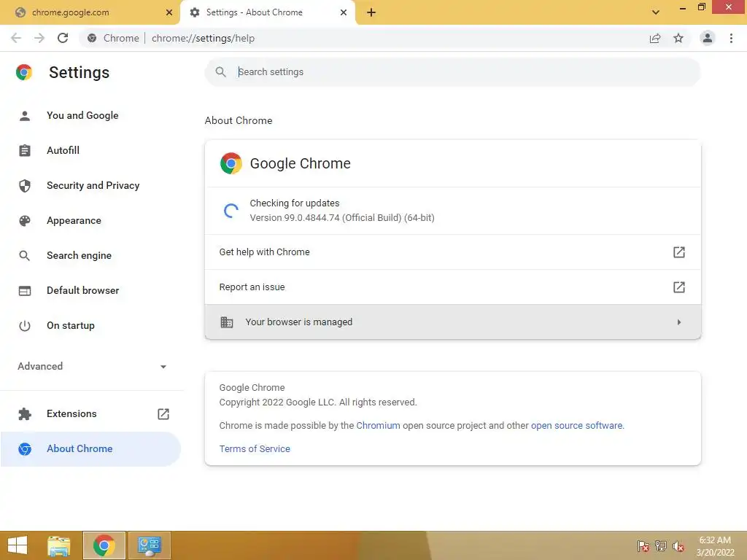Viewport: 747px width, 560px height.
Task: Open external link icon for Get help
Action: click(x=679, y=252)
